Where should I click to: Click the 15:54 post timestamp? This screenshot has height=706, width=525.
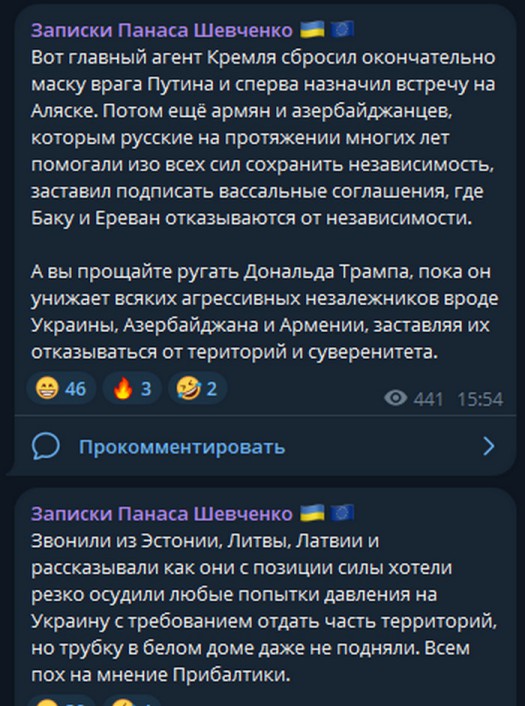(x=480, y=399)
